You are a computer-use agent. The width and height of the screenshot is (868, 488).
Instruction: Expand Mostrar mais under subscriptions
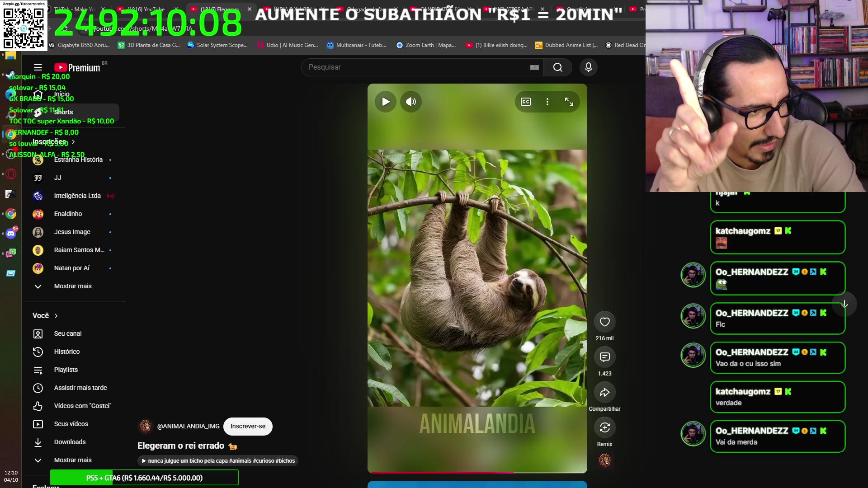pyautogui.click(x=72, y=286)
